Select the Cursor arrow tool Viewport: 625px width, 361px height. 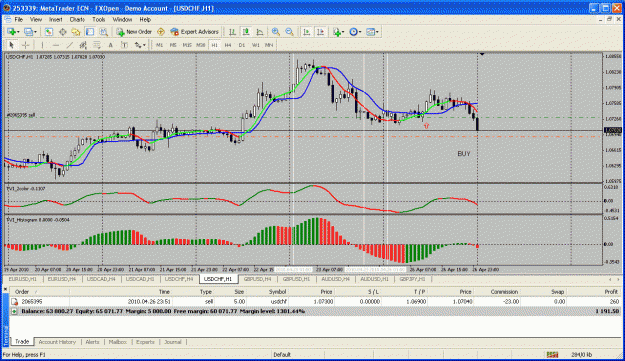coord(11,45)
